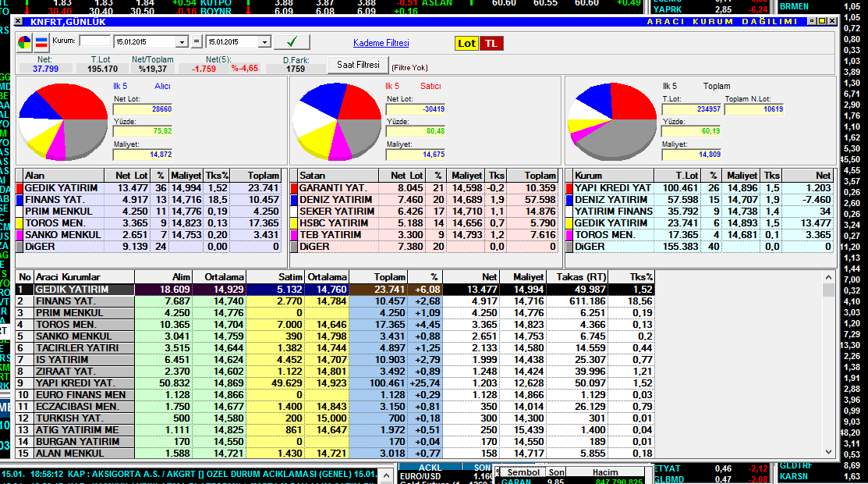The image size is (868, 484).
Task: Switch values to TL mode
Action: [x=491, y=43]
